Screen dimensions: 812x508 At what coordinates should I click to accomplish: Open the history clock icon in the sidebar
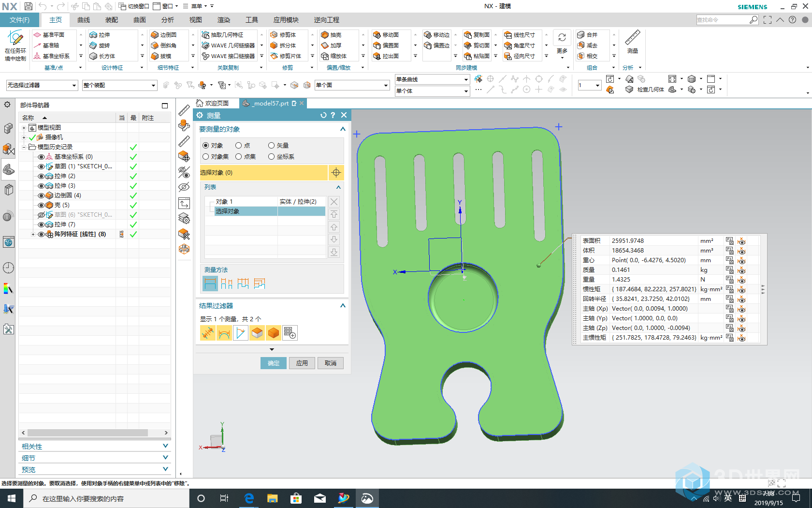click(8, 268)
